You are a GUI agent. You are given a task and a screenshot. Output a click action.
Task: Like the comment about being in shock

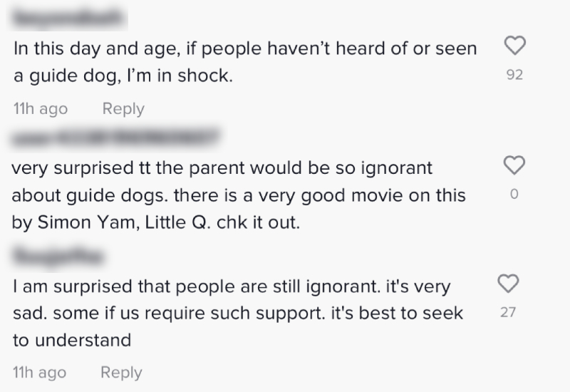click(515, 46)
